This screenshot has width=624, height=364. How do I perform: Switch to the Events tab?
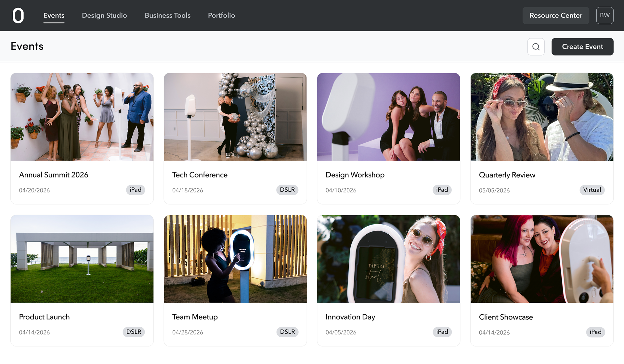point(54,16)
